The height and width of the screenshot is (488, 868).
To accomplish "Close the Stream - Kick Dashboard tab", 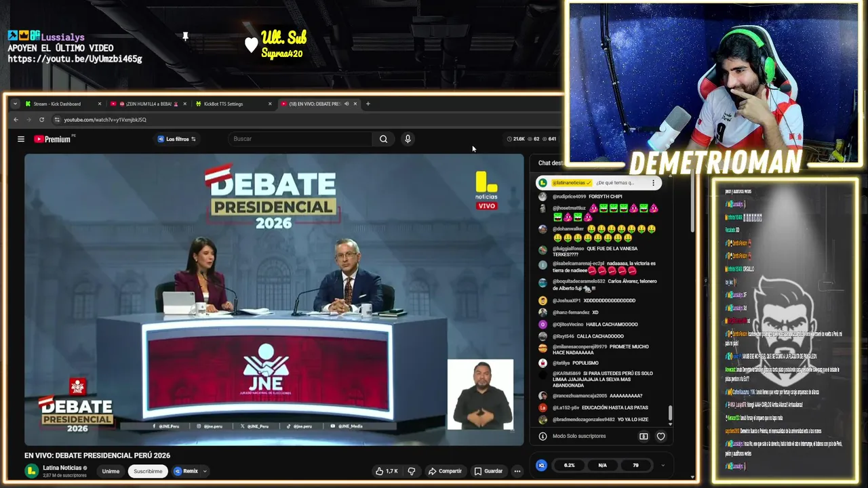I will click(100, 104).
